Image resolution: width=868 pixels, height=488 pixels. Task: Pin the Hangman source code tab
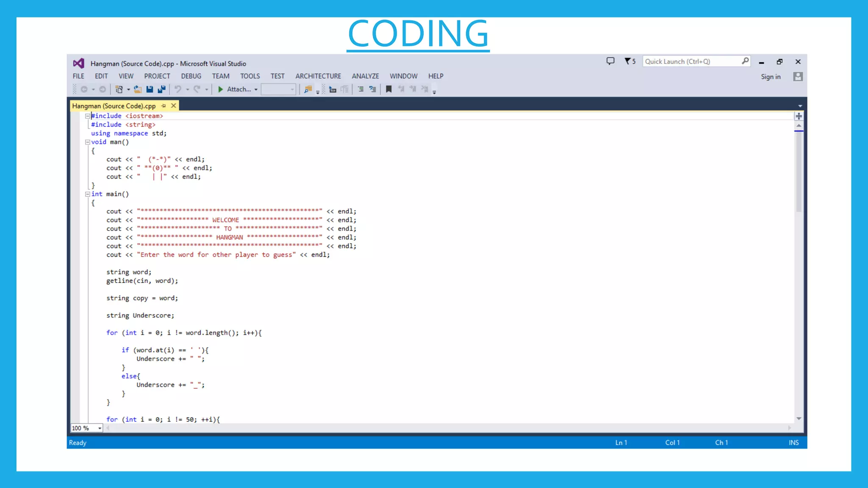click(x=164, y=106)
